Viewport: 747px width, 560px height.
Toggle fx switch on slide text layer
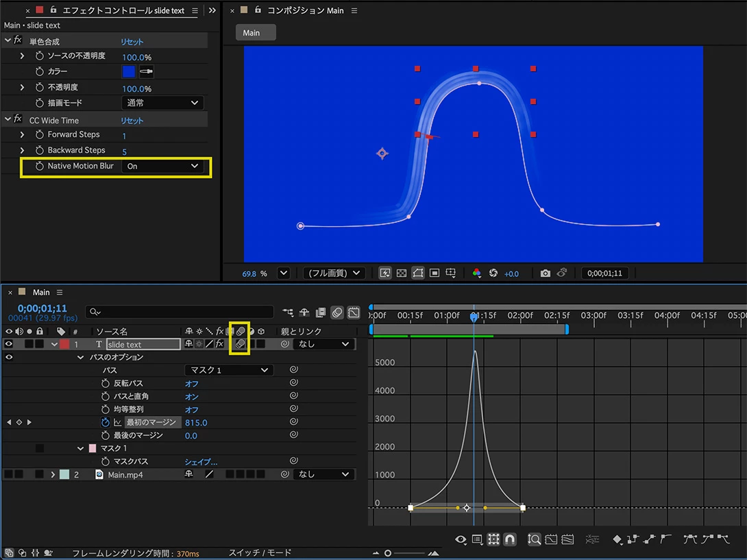click(219, 344)
